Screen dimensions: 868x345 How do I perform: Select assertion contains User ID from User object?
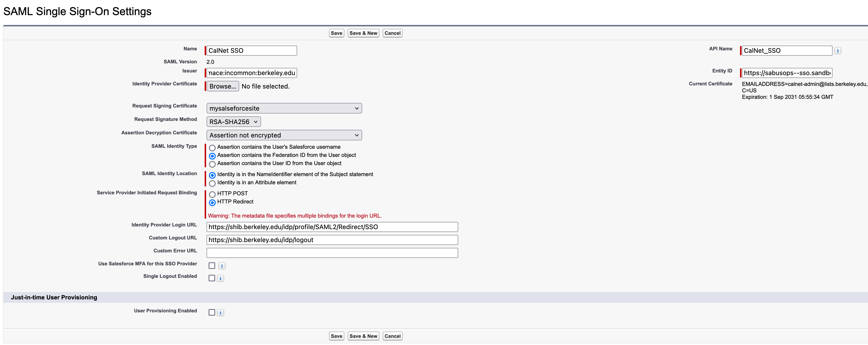tap(212, 164)
